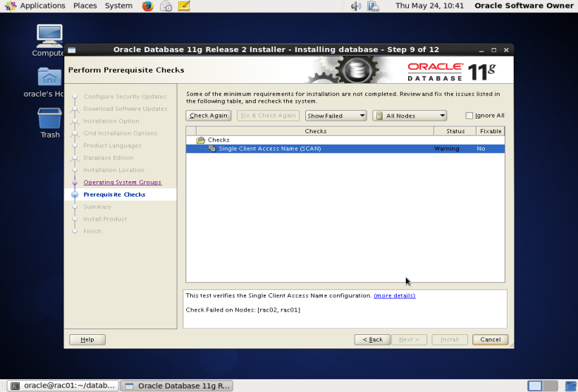Open the All Nodes dropdown
Viewport: 578px width, 392px height.
[x=410, y=116]
